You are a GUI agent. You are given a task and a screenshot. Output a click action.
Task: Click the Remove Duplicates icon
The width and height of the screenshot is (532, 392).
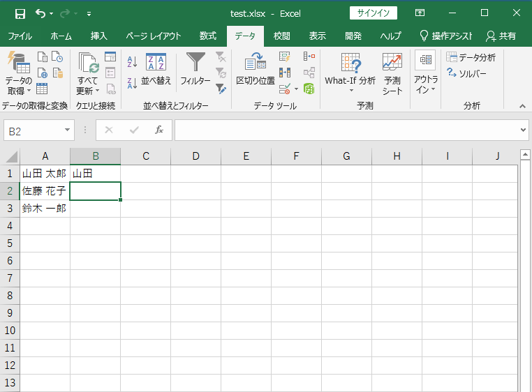[x=285, y=73]
